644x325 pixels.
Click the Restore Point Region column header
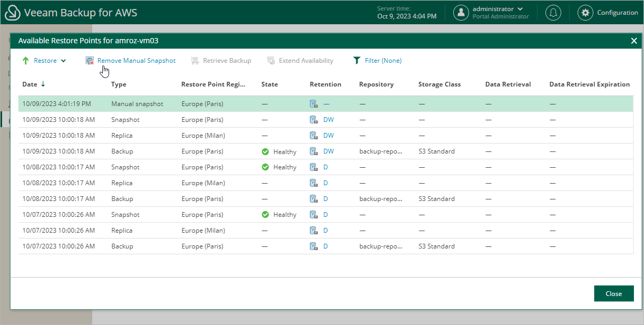point(213,84)
